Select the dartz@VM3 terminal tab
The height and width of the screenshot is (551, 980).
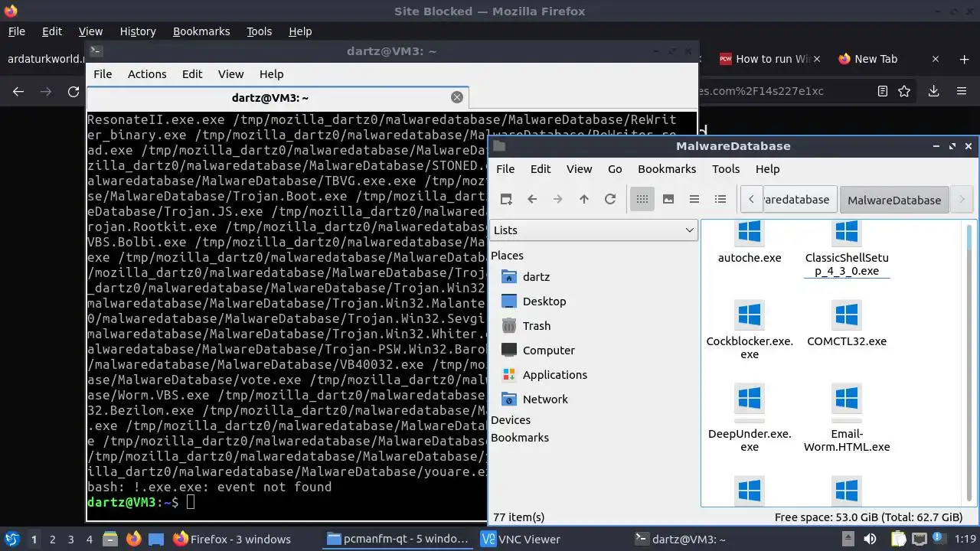[x=278, y=98]
